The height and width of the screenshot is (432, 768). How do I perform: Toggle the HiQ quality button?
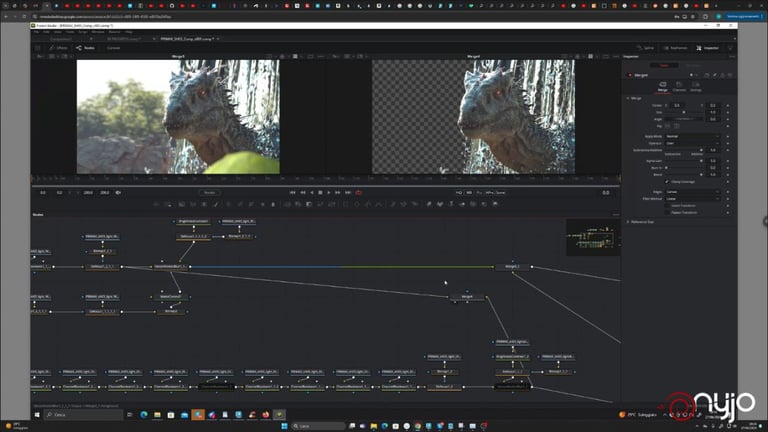pos(459,192)
